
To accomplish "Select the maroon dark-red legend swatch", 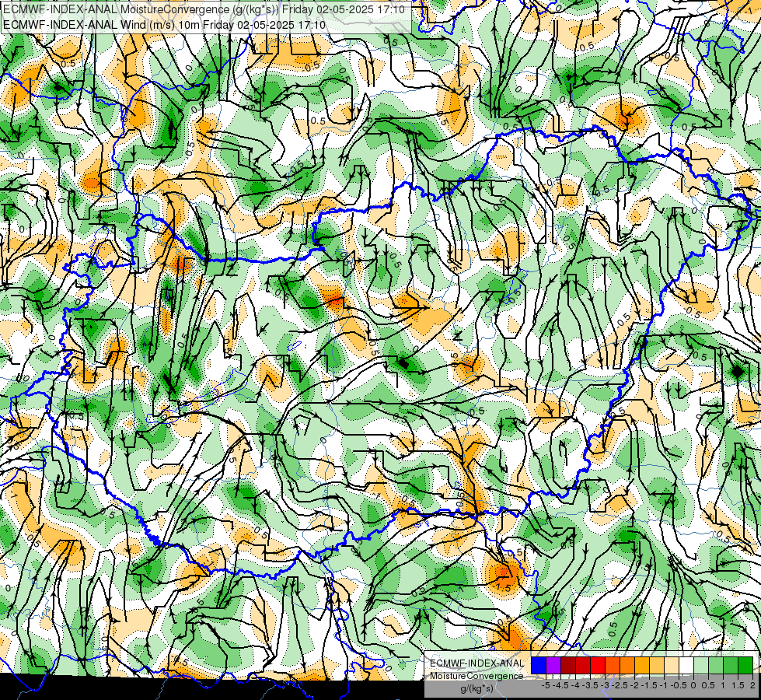I will (x=568, y=665).
